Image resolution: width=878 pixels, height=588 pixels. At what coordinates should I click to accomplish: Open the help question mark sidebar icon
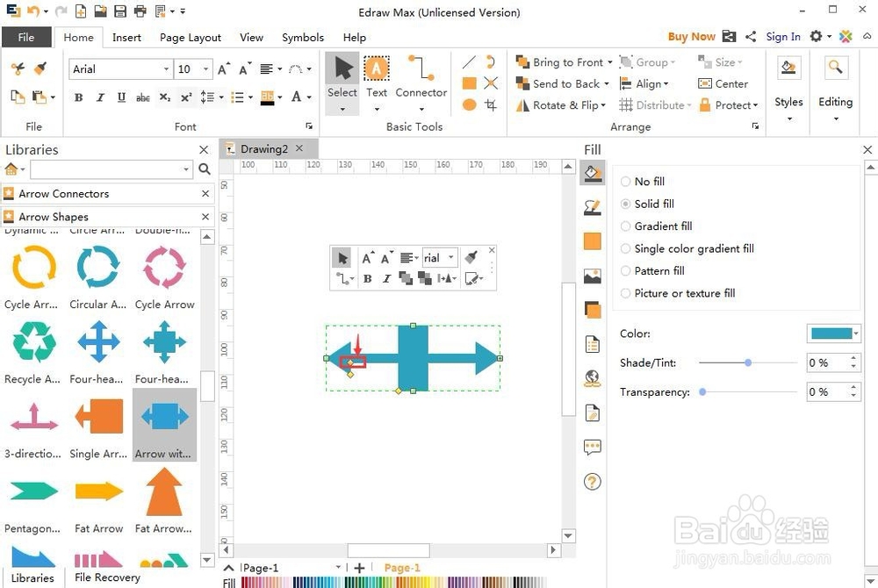coord(593,482)
